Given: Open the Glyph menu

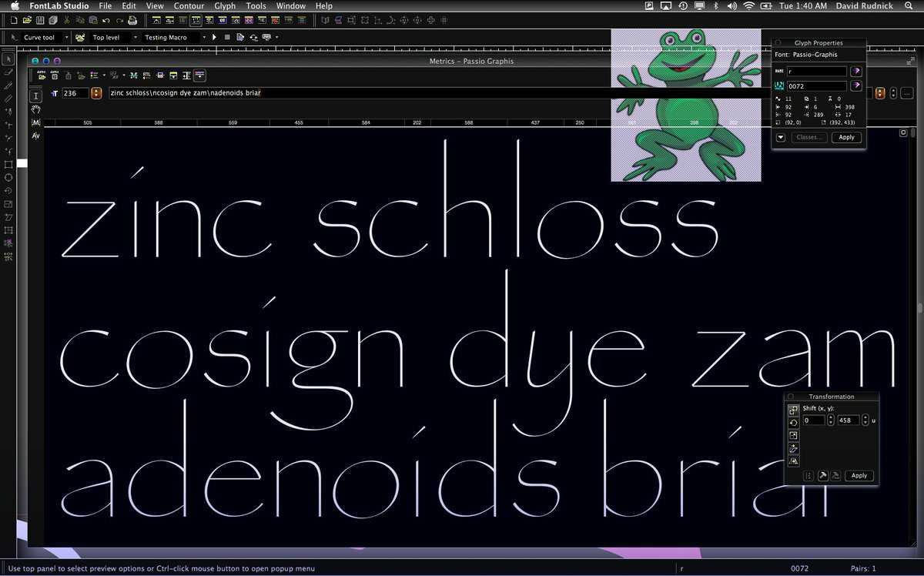Looking at the screenshot, I should (x=225, y=6).
